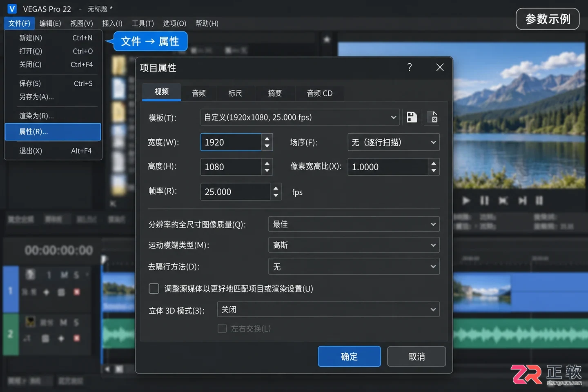Open the 视图(V) menu

(82, 23)
